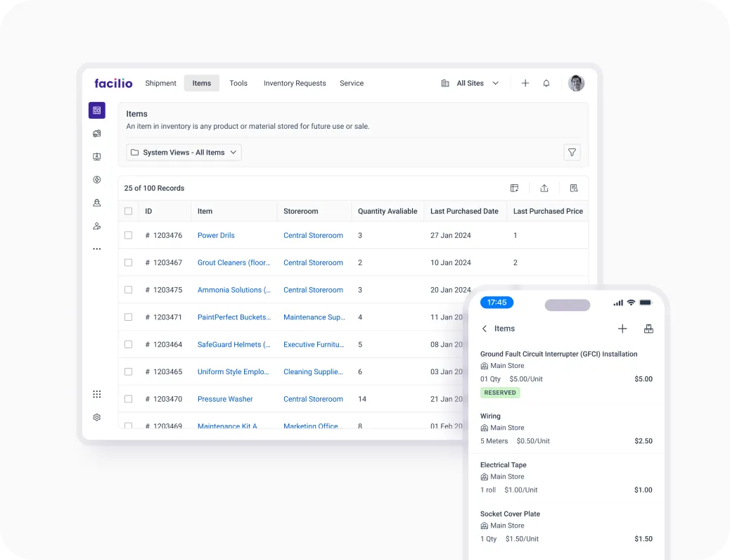Viewport: 730px width, 560px height.
Task: Select the checkbox for Power Drills row
Action: pos(129,235)
